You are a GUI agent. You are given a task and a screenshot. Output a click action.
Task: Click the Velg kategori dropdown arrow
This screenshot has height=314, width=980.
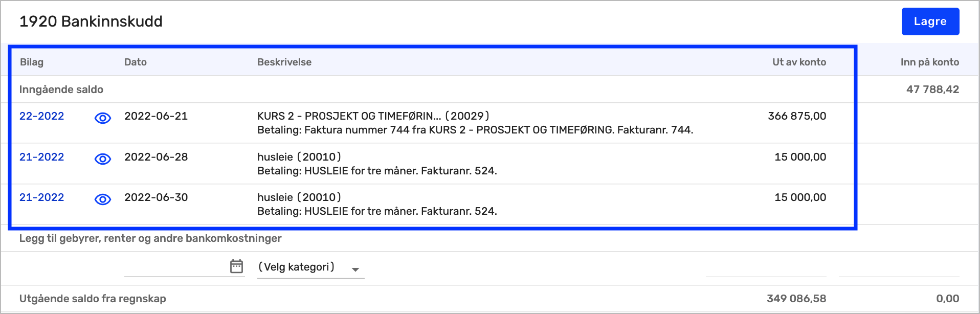(x=355, y=269)
